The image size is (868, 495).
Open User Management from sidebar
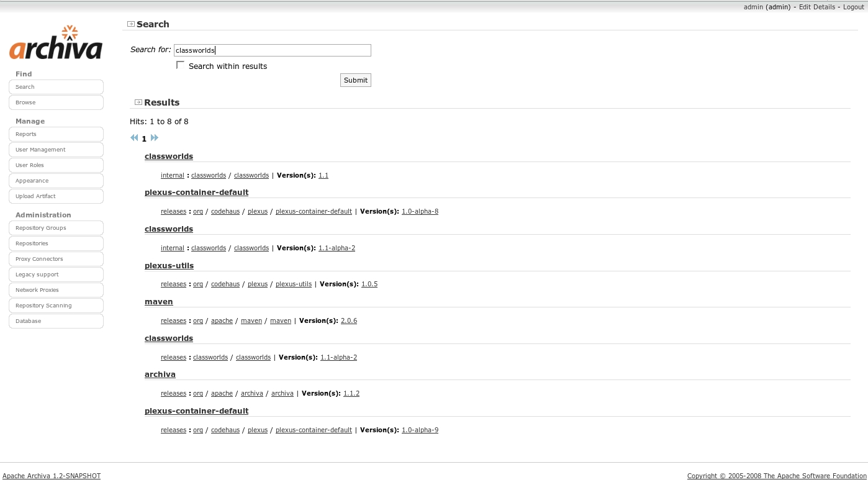point(56,150)
